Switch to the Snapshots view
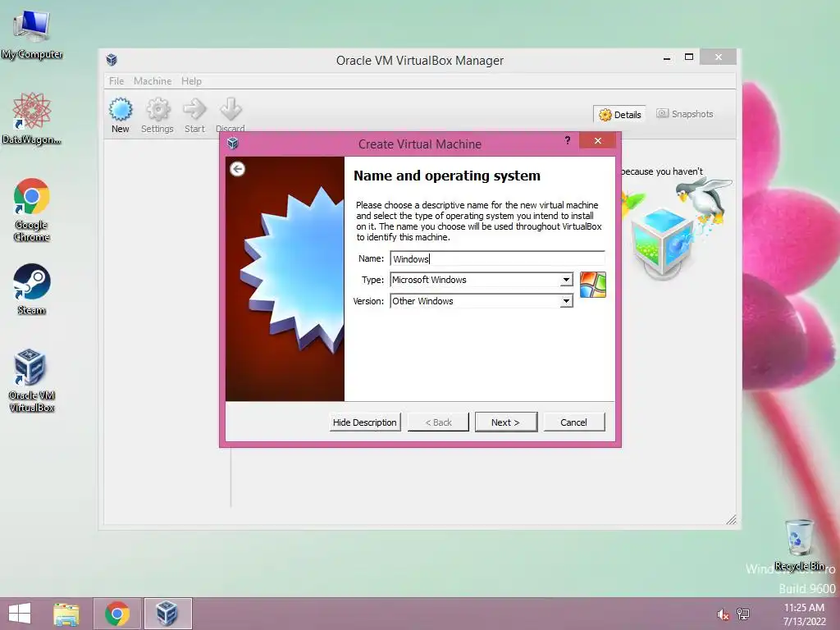Image resolution: width=840 pixels, height=630 pixels. tap(685, 114)
